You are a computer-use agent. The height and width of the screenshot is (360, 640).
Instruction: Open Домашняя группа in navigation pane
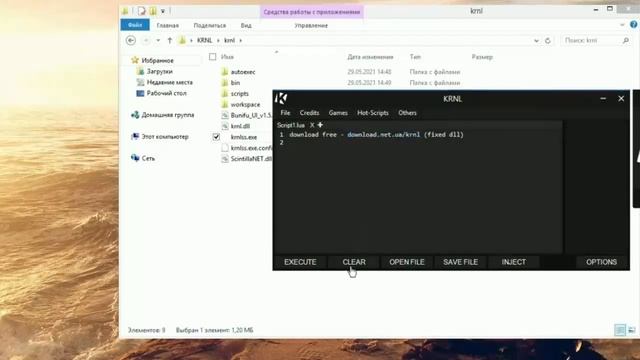(x=167, y=115)
